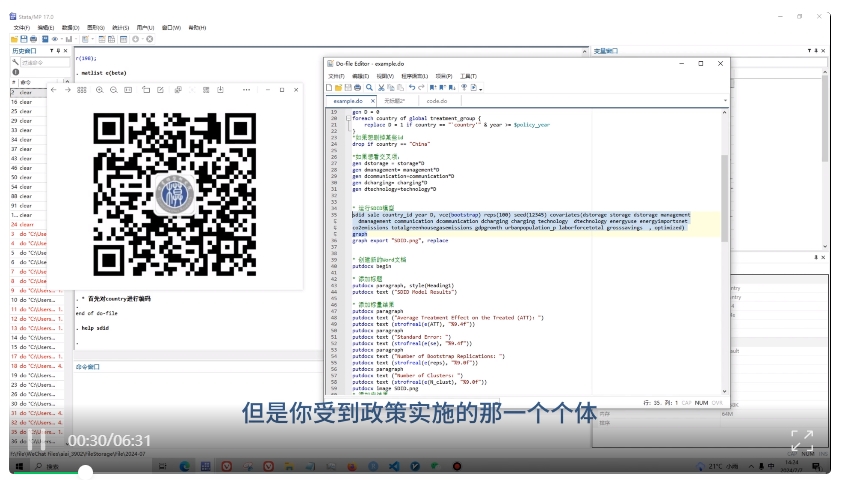842x480 pixels.
Task: Rotate image icon in the photo viewer toolbar
Action: point(146,90)
